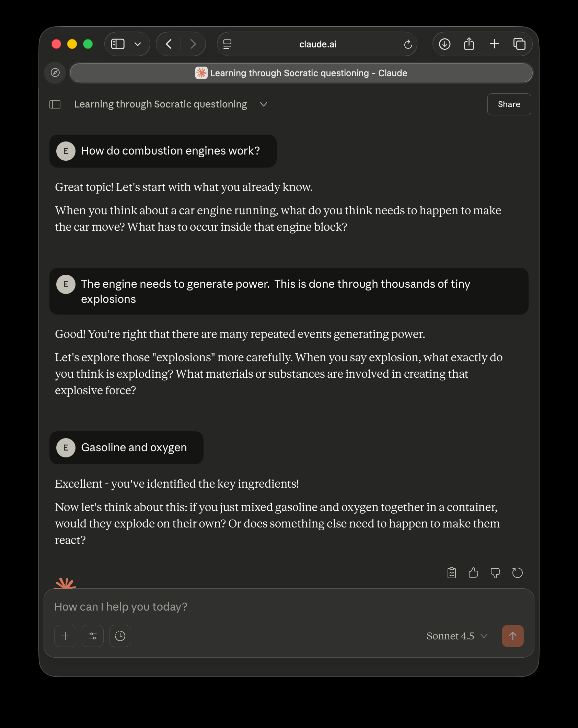The width and height of the screenshot is (578, 728).
Task: Select the Learning through Socratic questioning tab
Action: (301, 73)
